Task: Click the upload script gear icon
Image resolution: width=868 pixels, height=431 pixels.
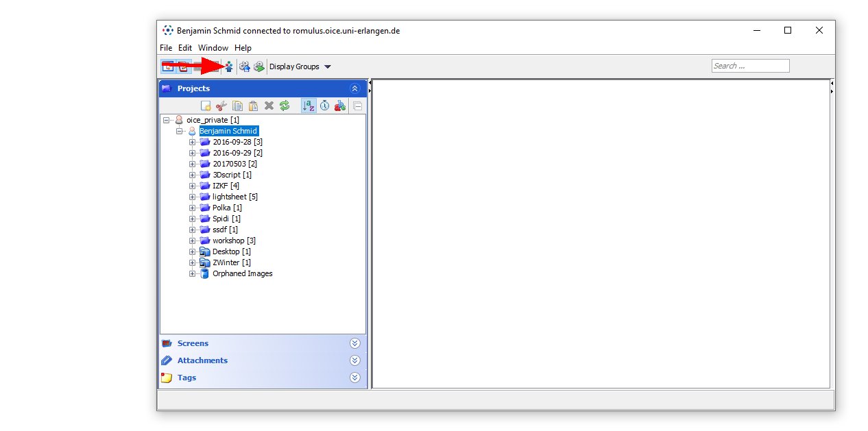Action: pos(244,66)
